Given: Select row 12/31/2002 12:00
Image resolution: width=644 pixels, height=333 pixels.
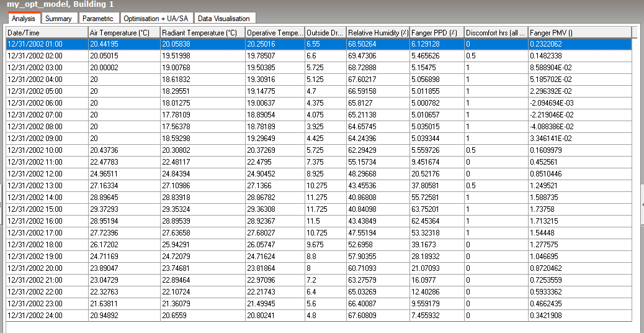Looking at the screenshot, I should coord(319,173).
